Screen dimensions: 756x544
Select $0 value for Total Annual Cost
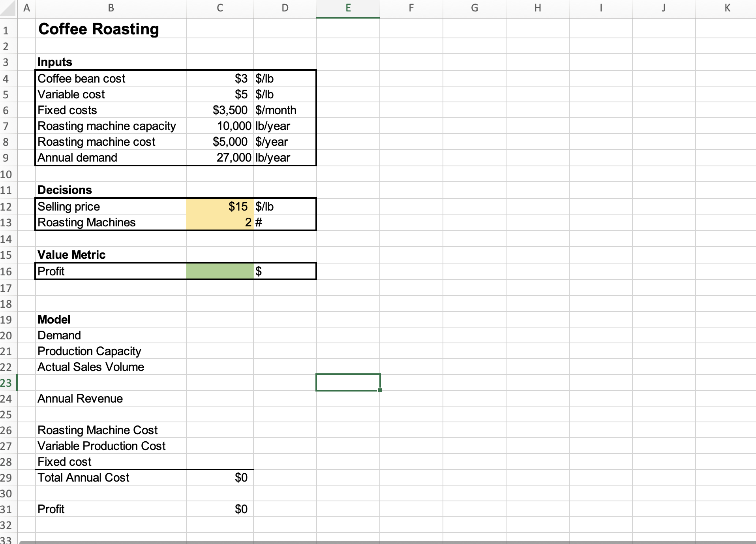pyautogui.click(x=220, y=478)
